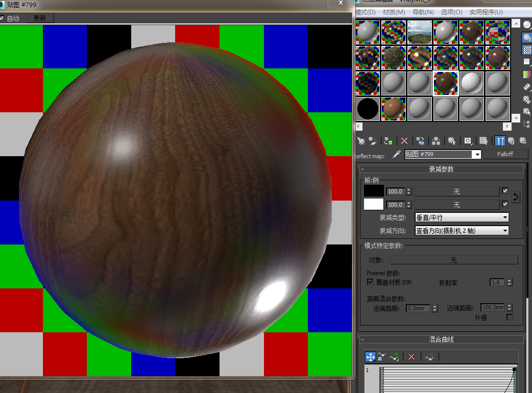This screenshot has height=393, width=532.
Task: Click the white side color swatch
Action: coord(374,204)
